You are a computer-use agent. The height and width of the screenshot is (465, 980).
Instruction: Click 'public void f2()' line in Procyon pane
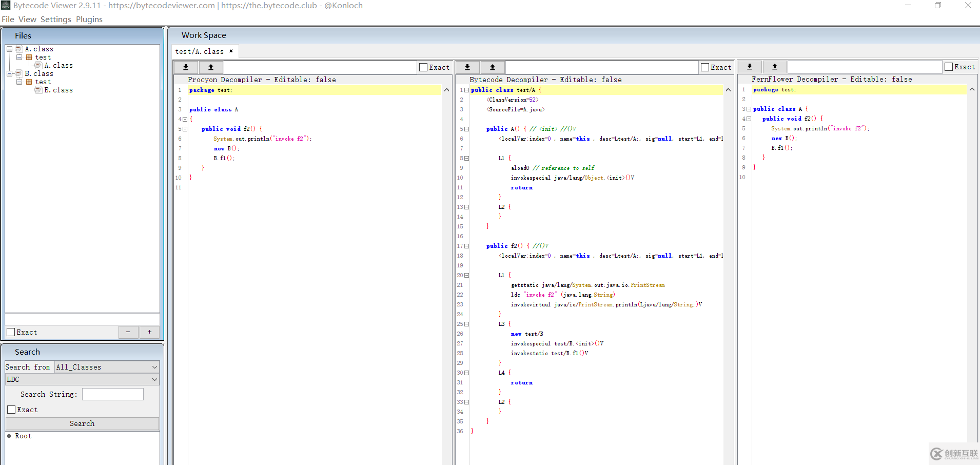[x=232, y=129]
